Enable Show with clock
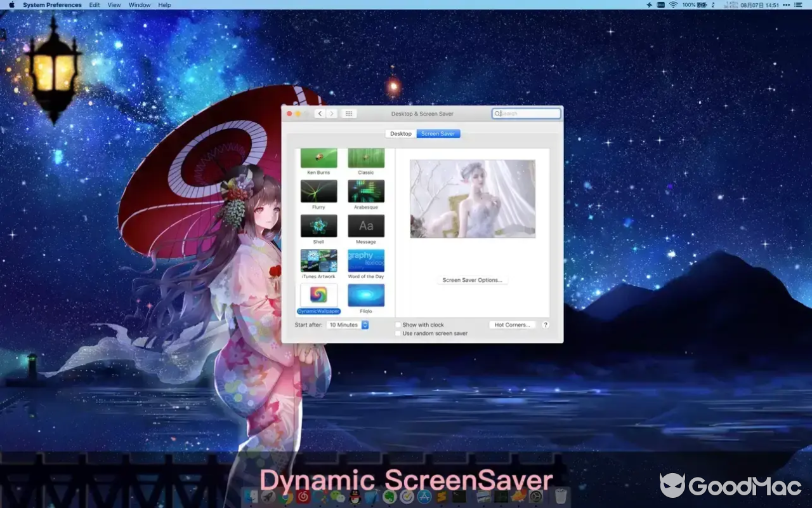The image size is (812, 508). 398,324
